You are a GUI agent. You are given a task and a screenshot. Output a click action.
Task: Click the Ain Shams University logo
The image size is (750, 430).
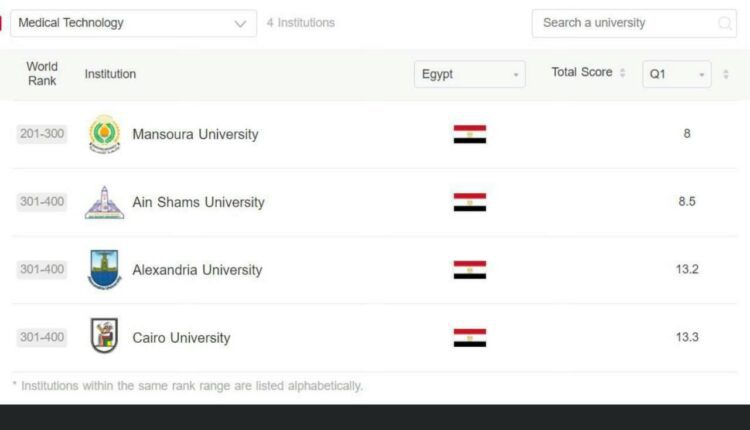[104, 202]
